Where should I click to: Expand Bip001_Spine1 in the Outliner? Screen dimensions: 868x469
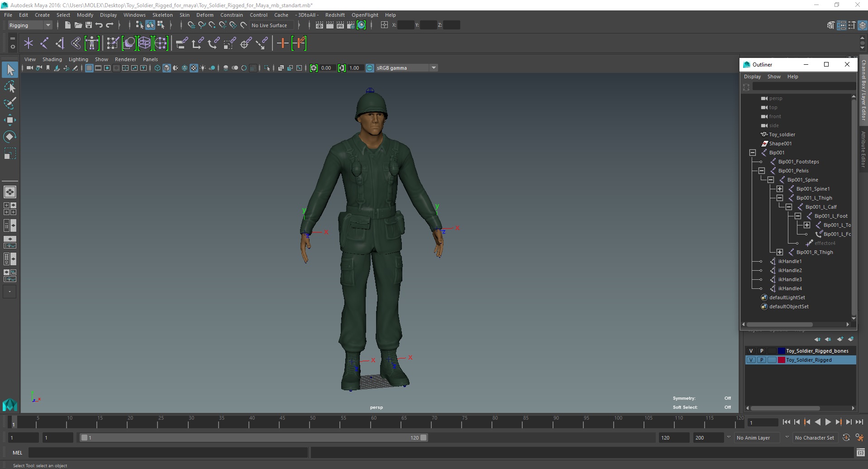click(780, 189)
